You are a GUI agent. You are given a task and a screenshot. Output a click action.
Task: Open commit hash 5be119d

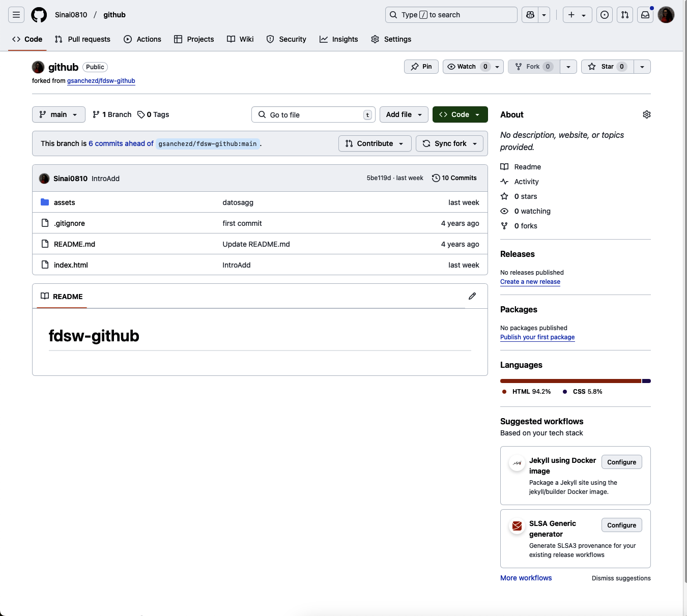point(379,178)
